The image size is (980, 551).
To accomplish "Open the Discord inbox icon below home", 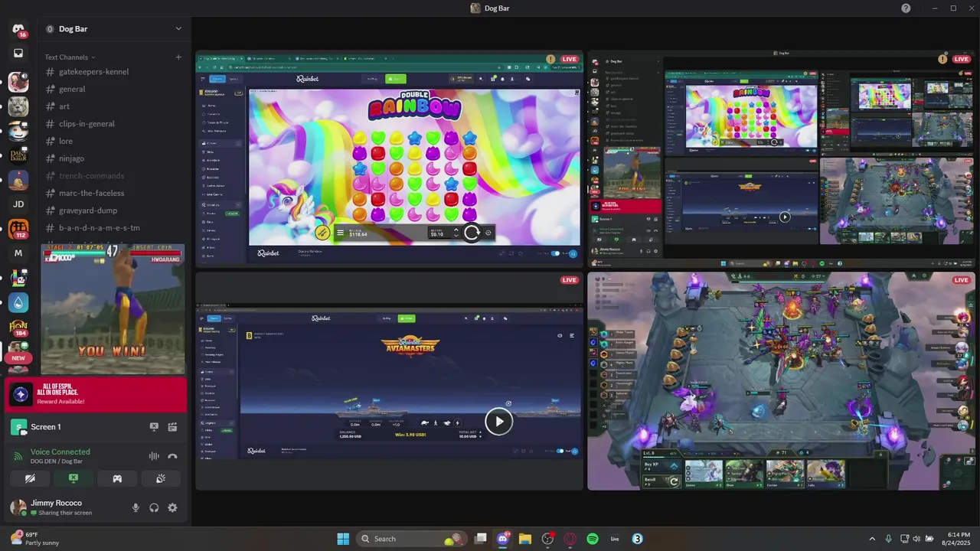I will (18, 54).
